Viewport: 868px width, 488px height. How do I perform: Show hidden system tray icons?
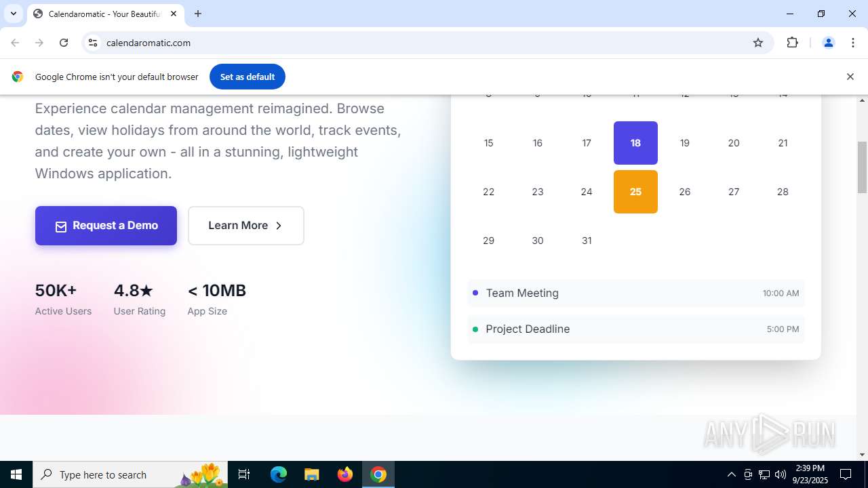click(731, 474)
